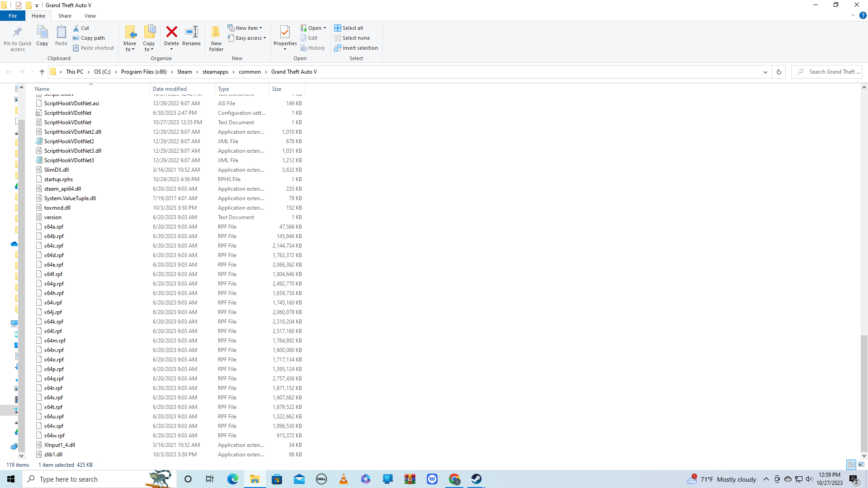Click Select all
Image resolution: width=868 pixels, height=488 pixels.
[x=349, y=28]
